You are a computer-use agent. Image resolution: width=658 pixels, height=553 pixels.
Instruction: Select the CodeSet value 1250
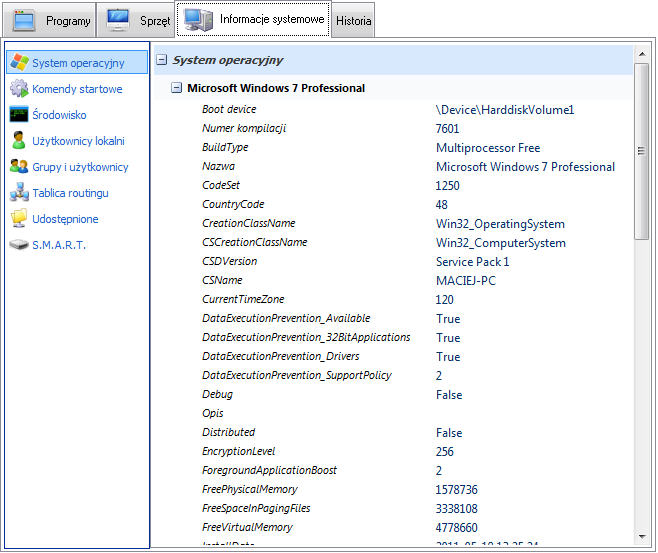point(447,186)
